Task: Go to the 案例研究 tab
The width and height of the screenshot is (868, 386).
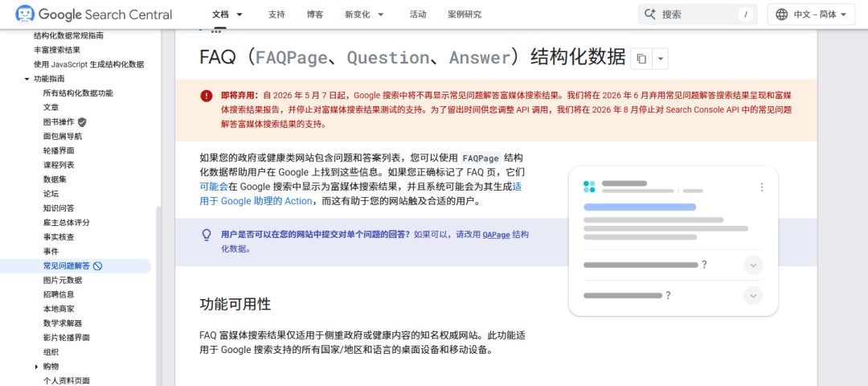Action: tap(465, 14)
